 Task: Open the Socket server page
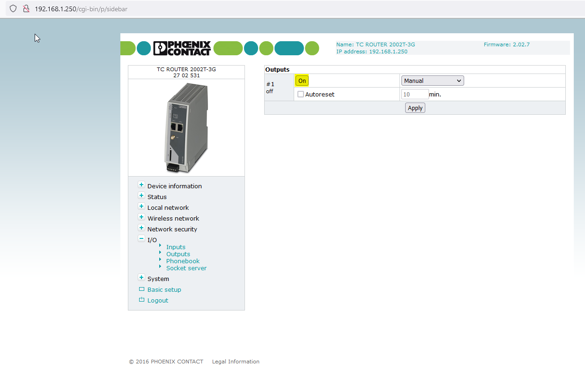[186, 268]
